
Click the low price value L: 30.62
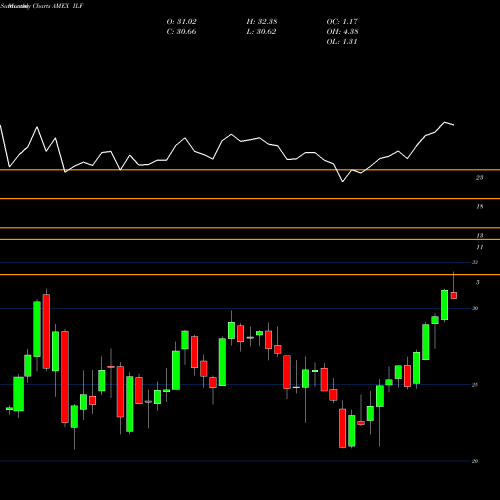coord(261,32)
